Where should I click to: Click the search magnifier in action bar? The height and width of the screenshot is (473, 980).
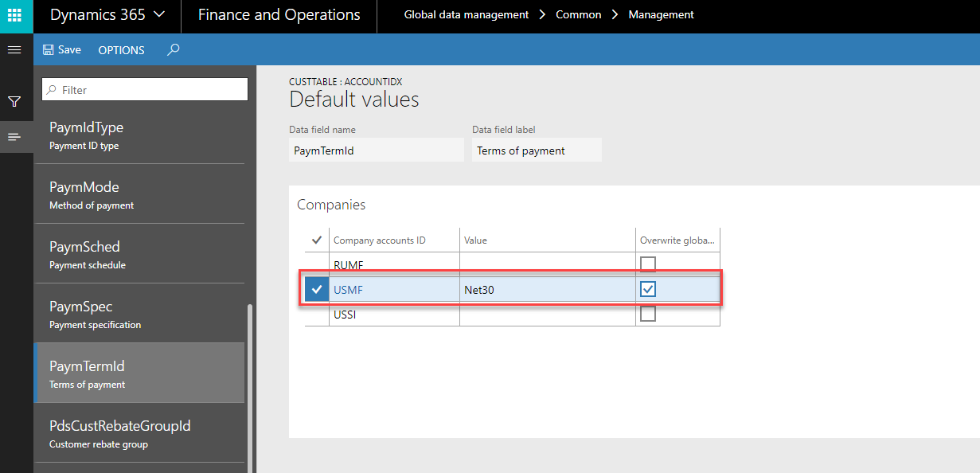pos(173,49)
